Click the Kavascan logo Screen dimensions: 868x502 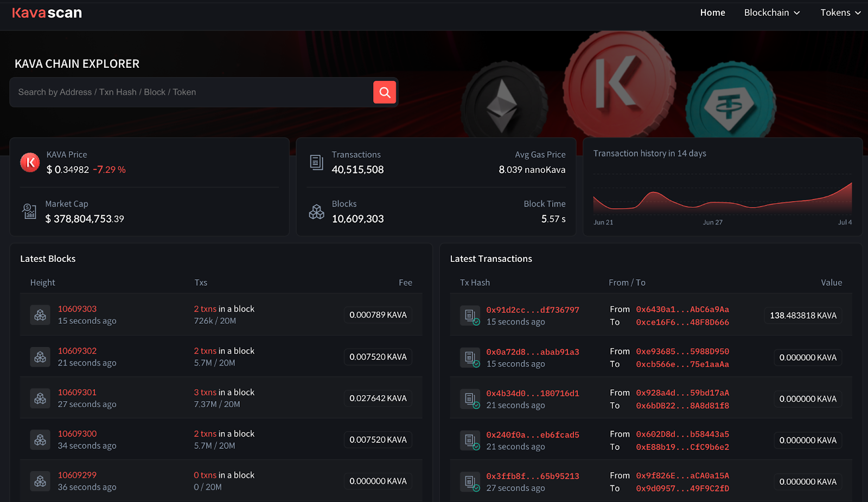(47, 13)
